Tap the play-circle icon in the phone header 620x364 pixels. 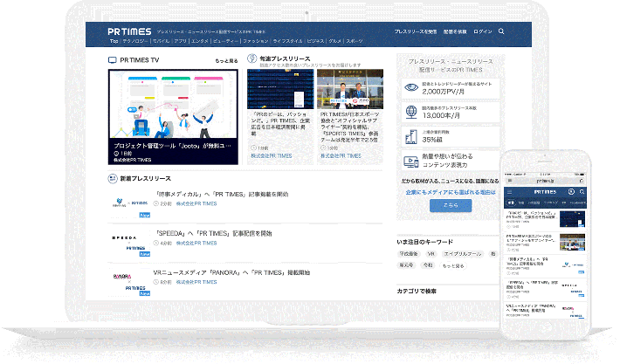click(x=571, y=192)
